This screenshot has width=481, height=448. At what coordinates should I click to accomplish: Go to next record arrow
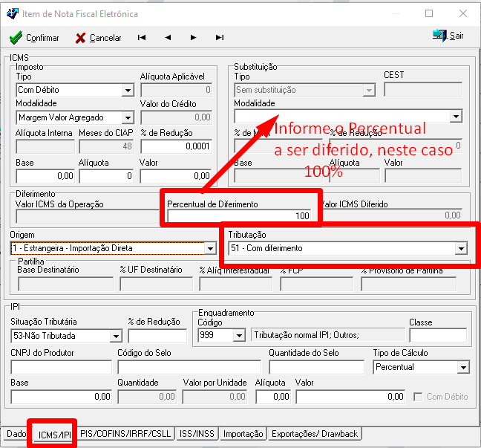point(193,38)
